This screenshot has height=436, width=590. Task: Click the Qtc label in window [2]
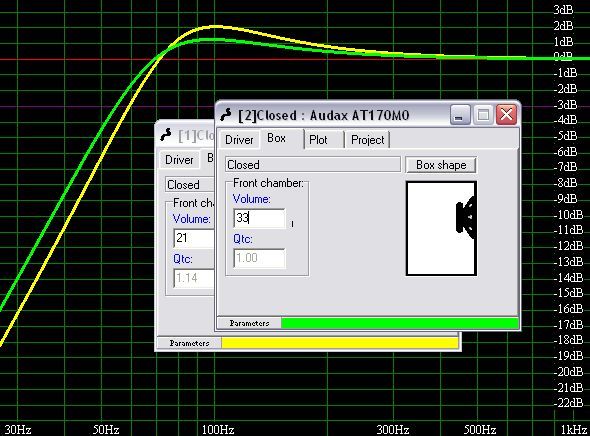[x=243, y=239]
